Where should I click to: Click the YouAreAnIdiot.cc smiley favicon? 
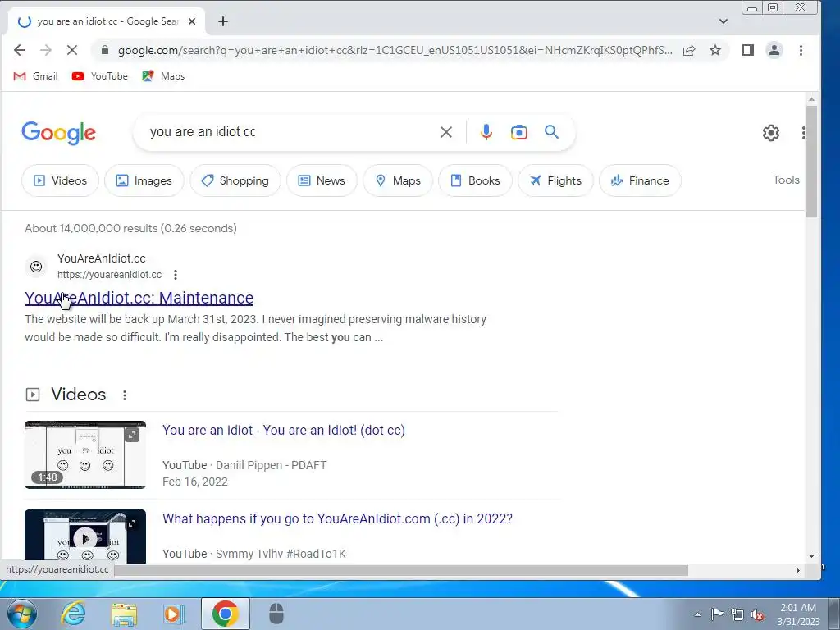(x=36, y=267)
